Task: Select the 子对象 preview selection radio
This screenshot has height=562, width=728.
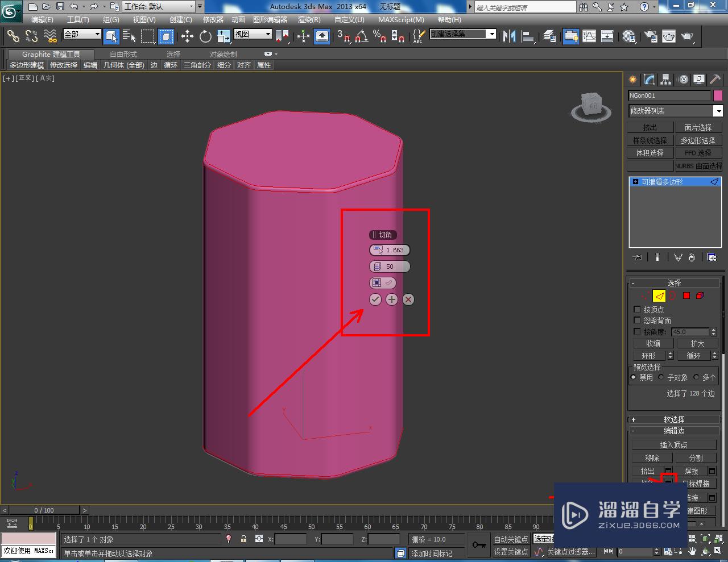Action: pos(661,377)
